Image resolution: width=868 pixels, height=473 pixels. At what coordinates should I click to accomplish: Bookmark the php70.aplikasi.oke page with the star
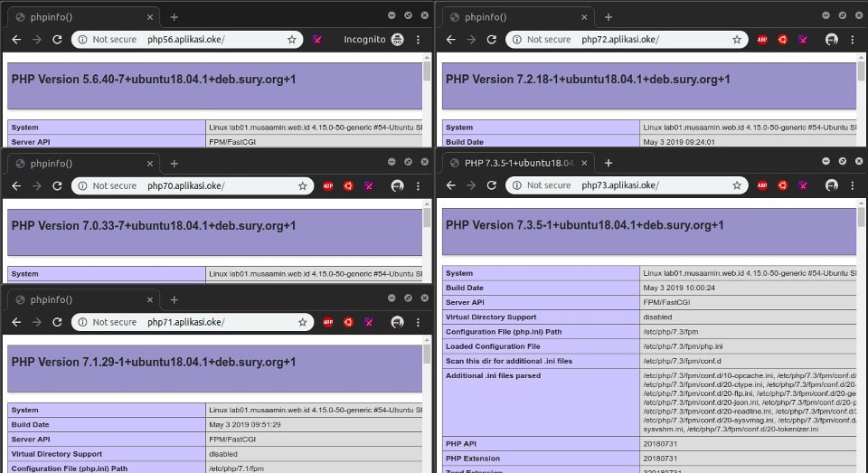click(302, 185)
